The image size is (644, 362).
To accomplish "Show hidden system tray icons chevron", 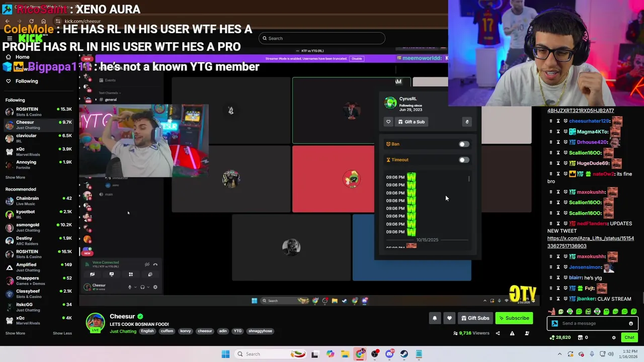I will [559, 354].
